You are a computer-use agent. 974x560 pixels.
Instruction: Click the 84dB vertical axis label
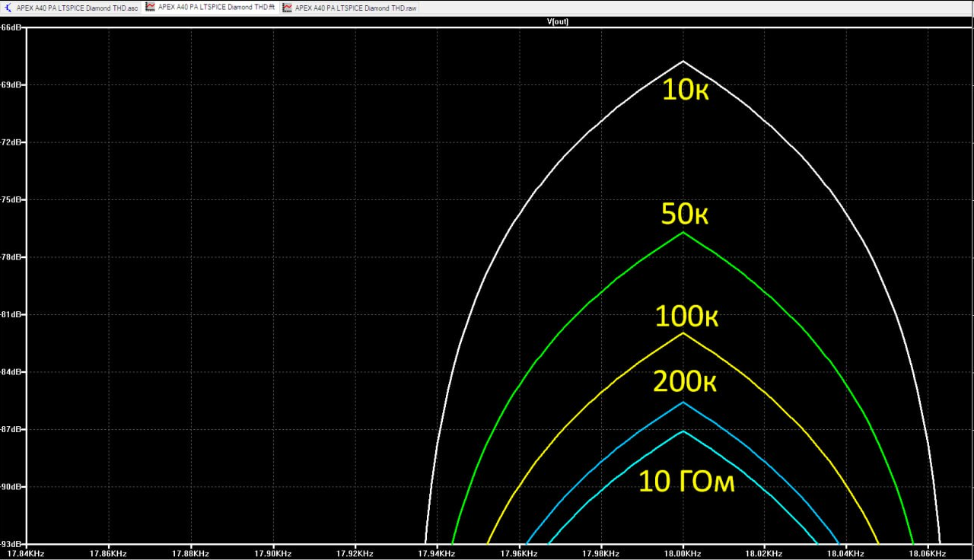tap(11, 372)
